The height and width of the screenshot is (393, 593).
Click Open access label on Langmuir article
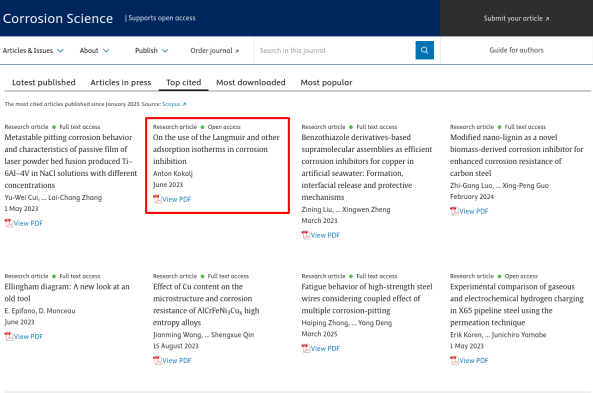click(224, 127)
